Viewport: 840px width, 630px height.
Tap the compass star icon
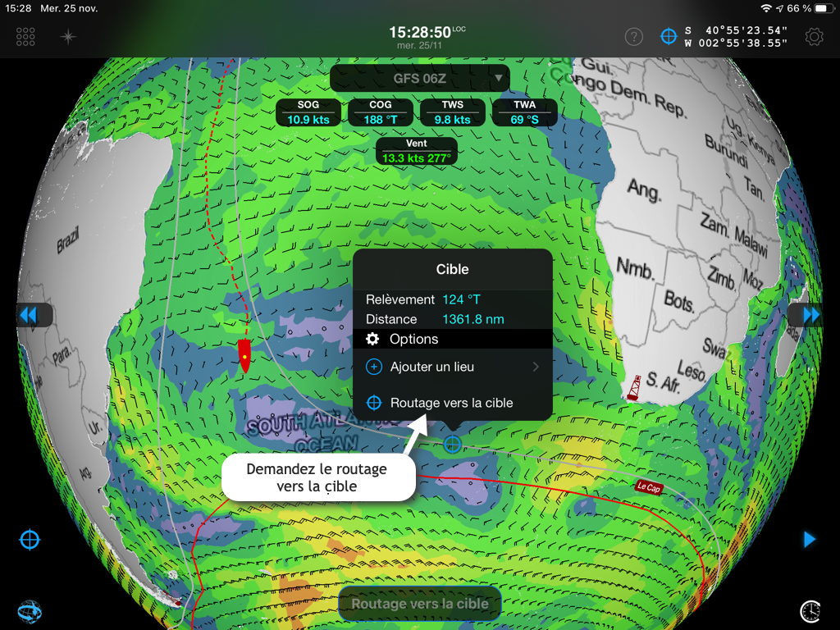click(x=68, y=37)
